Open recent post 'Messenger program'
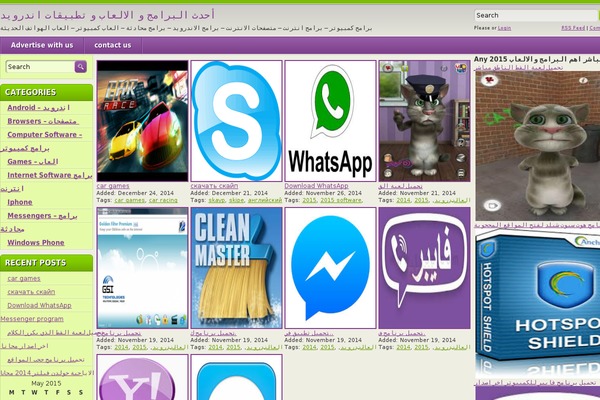The width and height of the screenshot is (600, 400). [x=32, y=318]
